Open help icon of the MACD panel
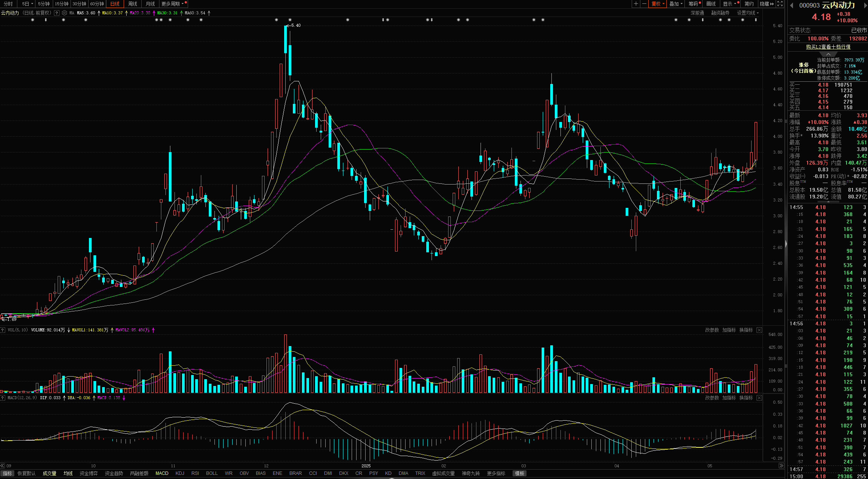Image resolution: width=868 pixels, height=479 pixels. tap(3, 398)
